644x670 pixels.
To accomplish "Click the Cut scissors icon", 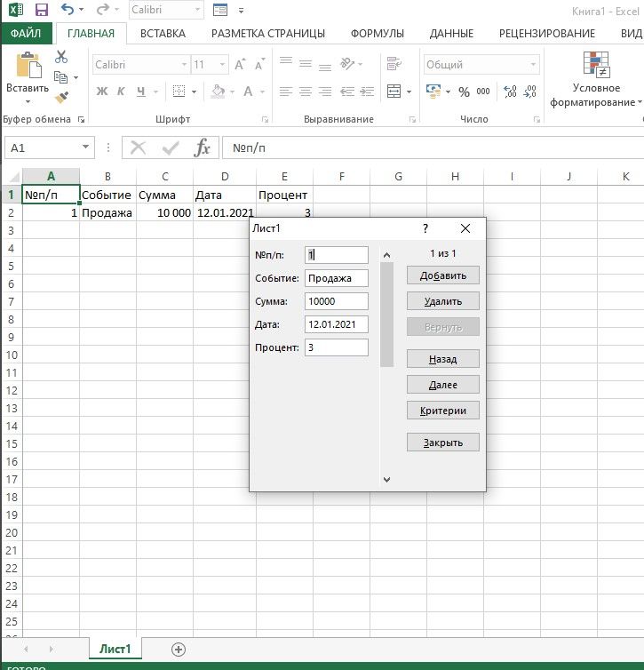I will point(61,57).
